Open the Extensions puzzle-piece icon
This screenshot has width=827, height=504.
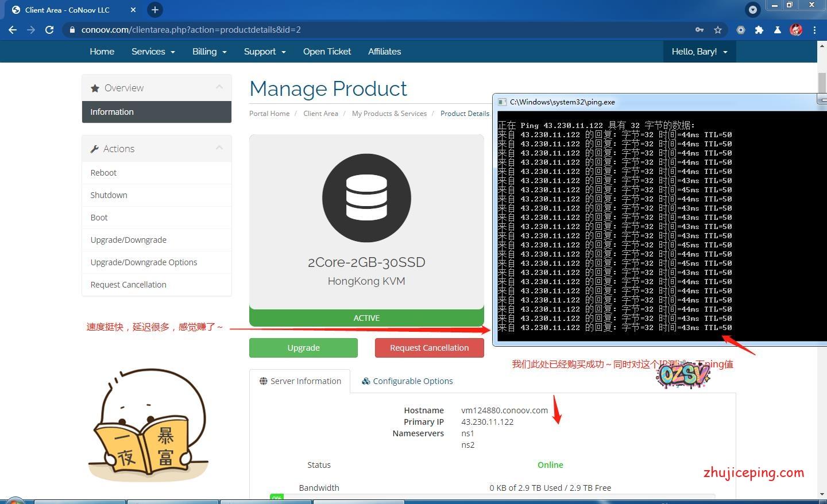(x=759, y=30)
